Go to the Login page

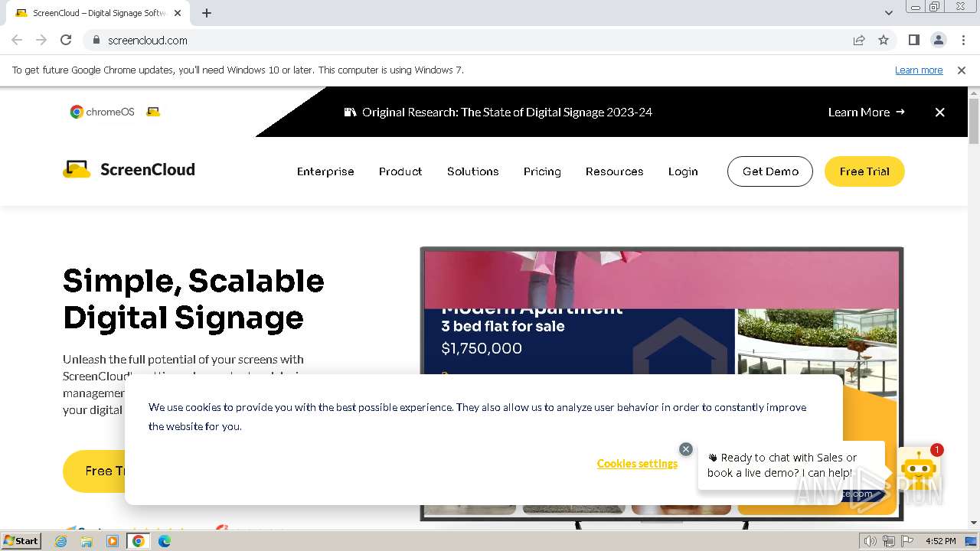[x=683, y=171]
